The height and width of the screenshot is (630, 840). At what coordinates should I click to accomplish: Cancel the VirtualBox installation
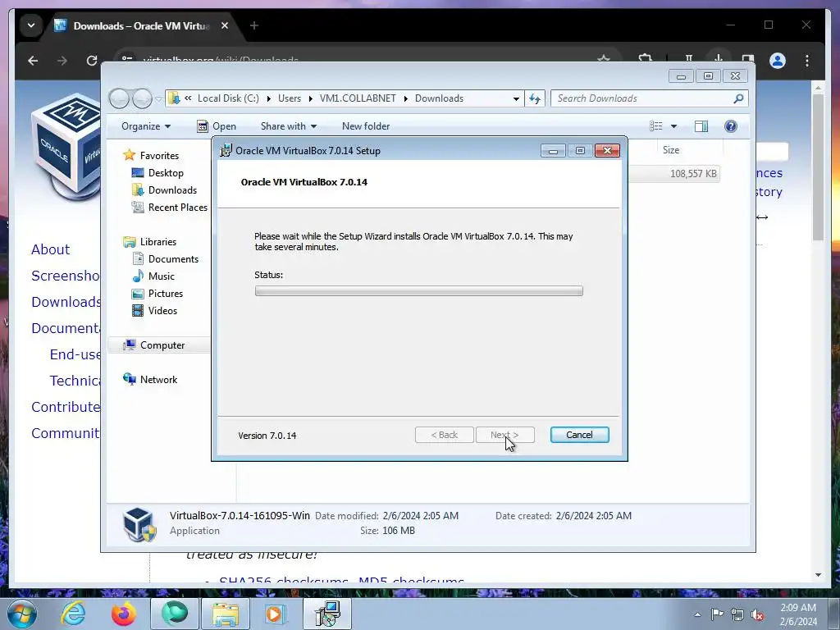pyautogui.click(x=579, y=435)
